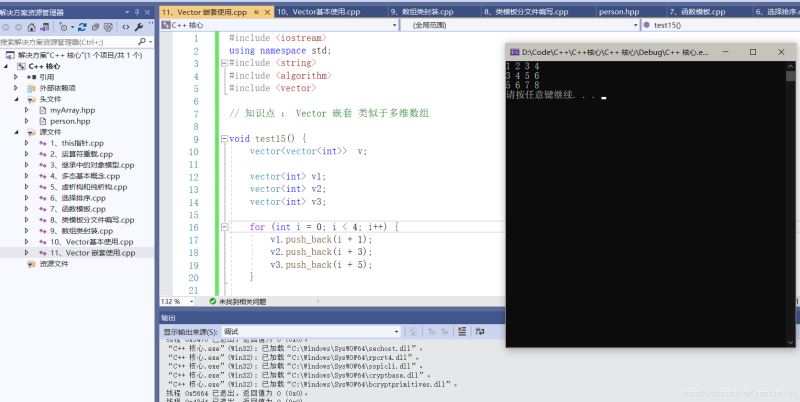Switch to person.hpp tab
Image resolution: width=800 pixels, height=402 pixels.
tap(619, 12)
